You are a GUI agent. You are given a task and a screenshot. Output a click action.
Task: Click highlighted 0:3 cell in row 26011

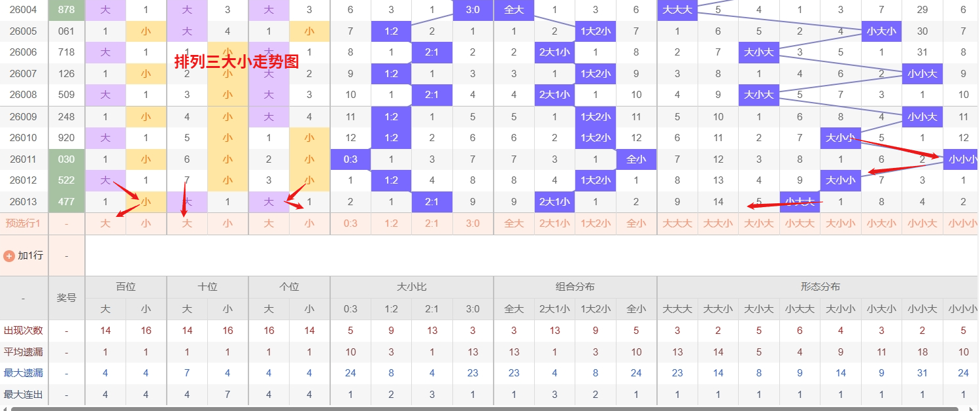[x=350, y=159]
